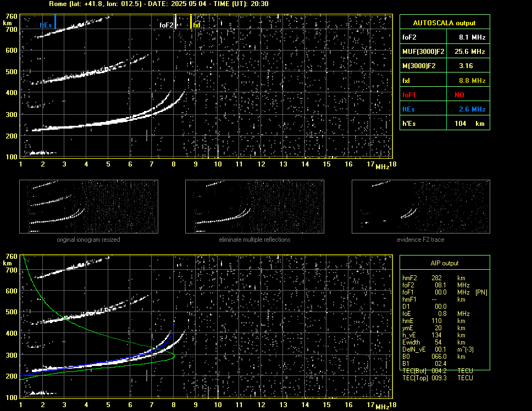Screen dimensions: 532x411
Task: Select the hmE 110 km value
Action: point(448,321)
